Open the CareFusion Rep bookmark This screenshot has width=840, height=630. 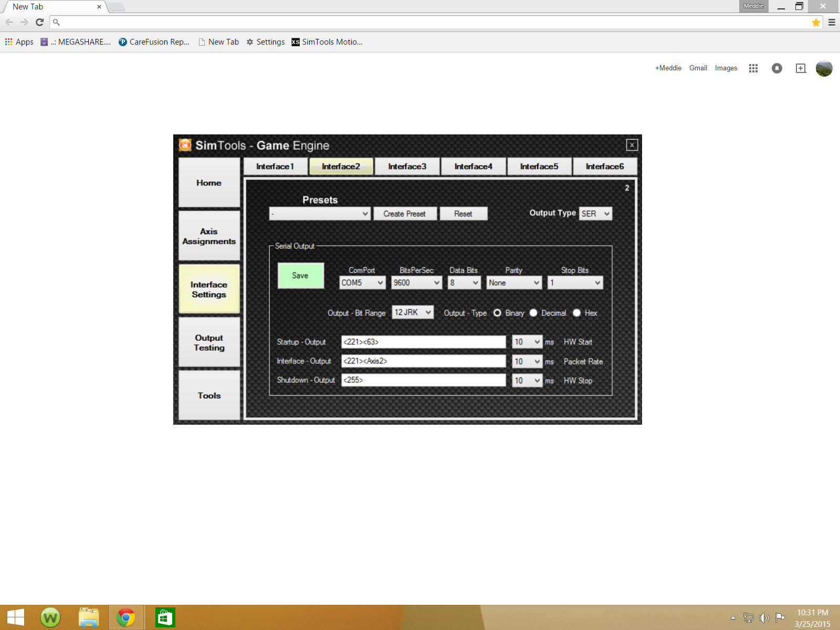[154, 42]
